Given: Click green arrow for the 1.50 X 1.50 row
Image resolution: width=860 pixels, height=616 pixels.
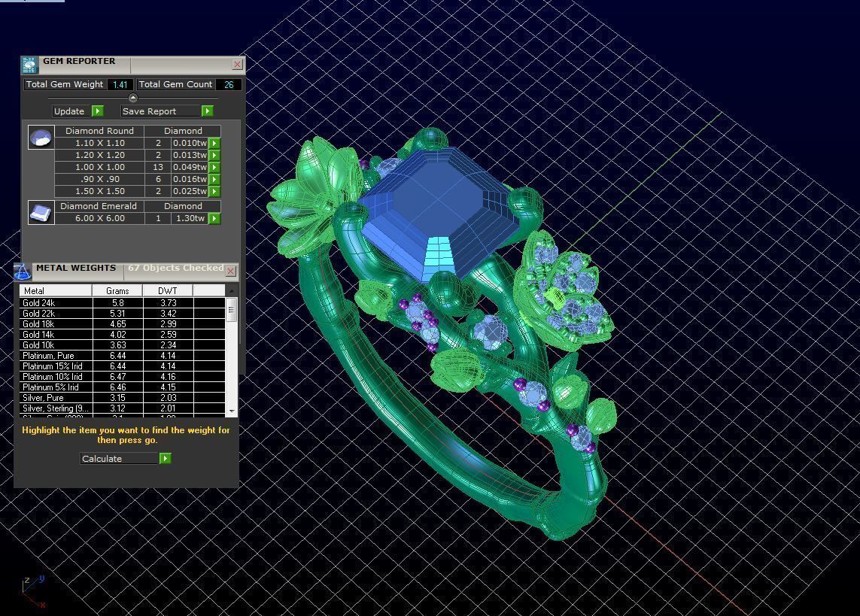Looking at the screenshot, I should pyautogui.click(x=214, y=191).
